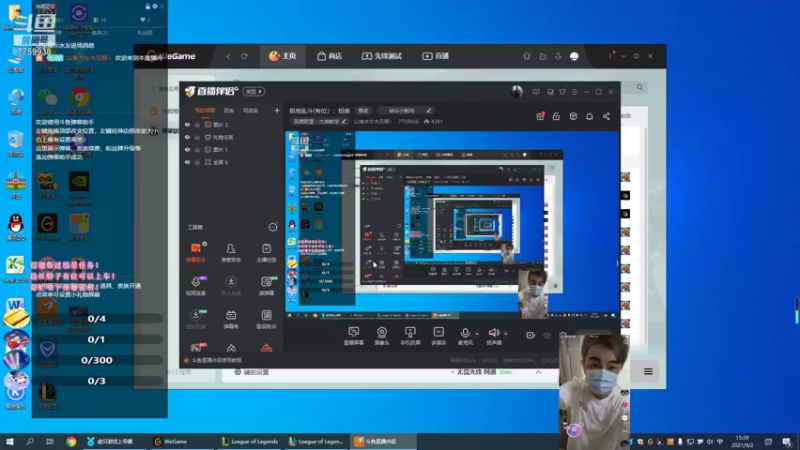The width and height of the screenshot is (800, 450).
Task: Refresh the WeGame page
Action: pos(244,56)
